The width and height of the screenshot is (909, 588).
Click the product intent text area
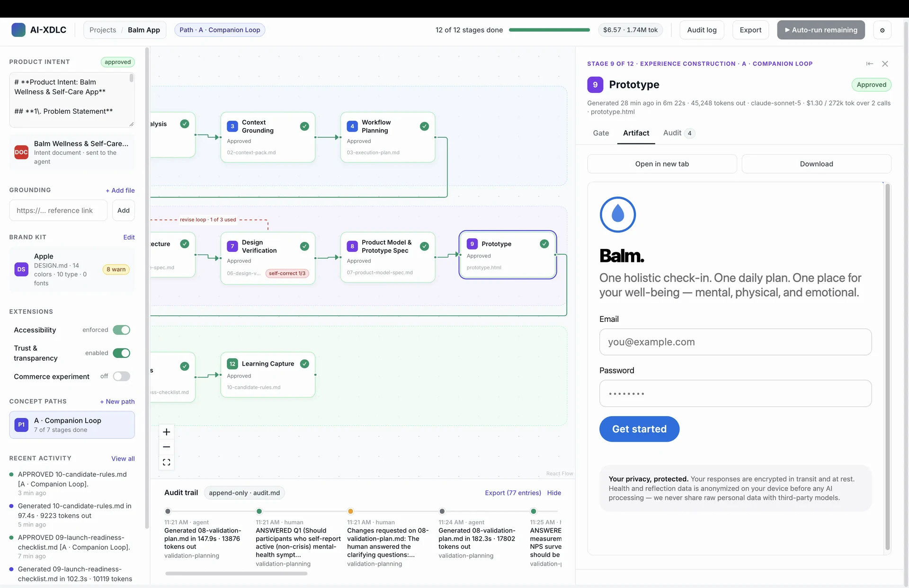[72, 100]
